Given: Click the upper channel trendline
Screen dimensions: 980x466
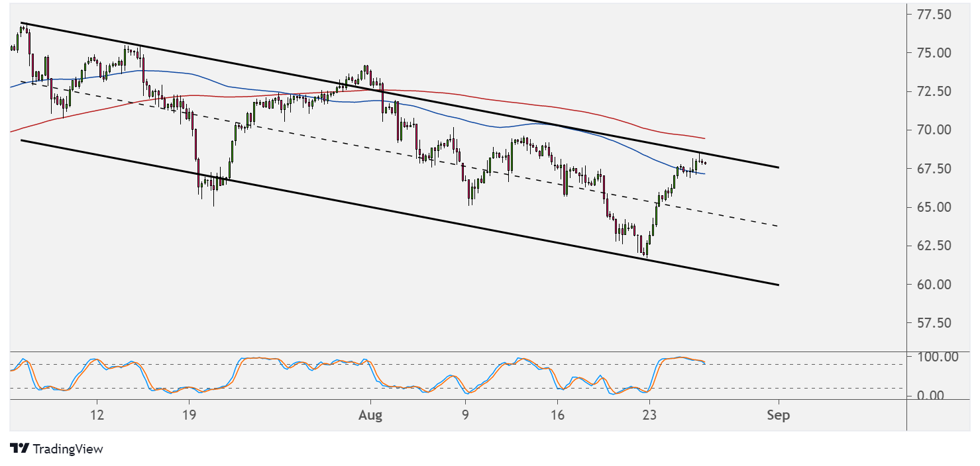Looking at the screenshot, I should [x=398, y=95].
